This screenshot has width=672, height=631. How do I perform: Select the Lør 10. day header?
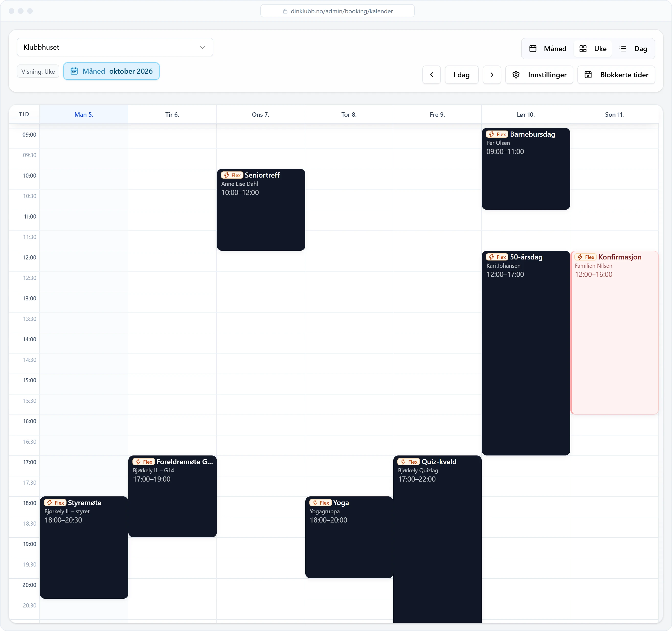point(526,114)
